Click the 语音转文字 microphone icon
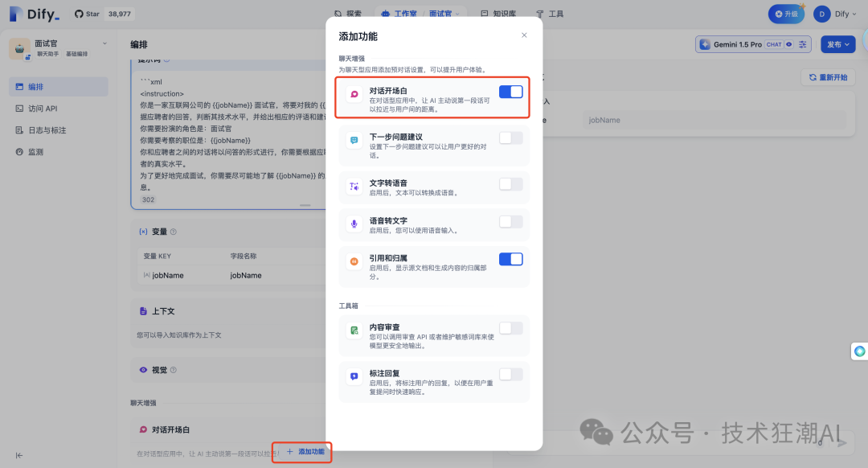 coord(354,224)
